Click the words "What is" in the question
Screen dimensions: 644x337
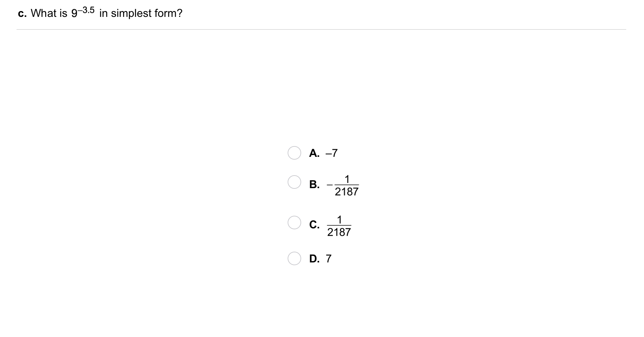[x=49, y=13]
